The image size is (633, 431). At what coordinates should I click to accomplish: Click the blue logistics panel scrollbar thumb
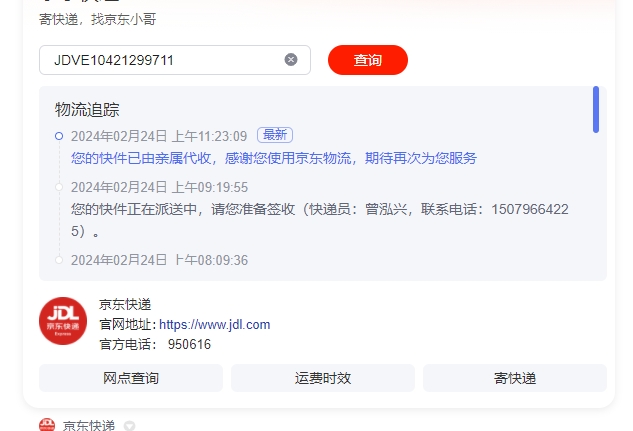(596, 109)
